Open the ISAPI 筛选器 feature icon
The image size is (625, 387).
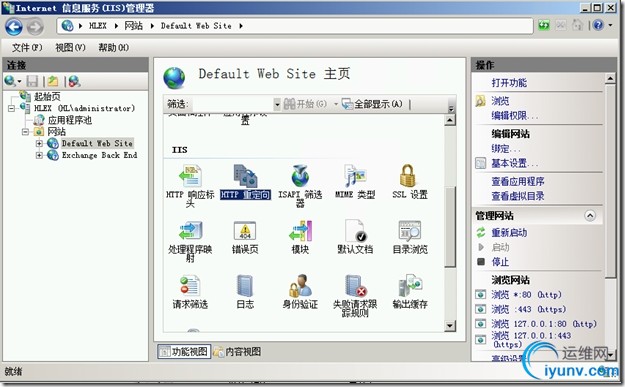tap(300, 176)
